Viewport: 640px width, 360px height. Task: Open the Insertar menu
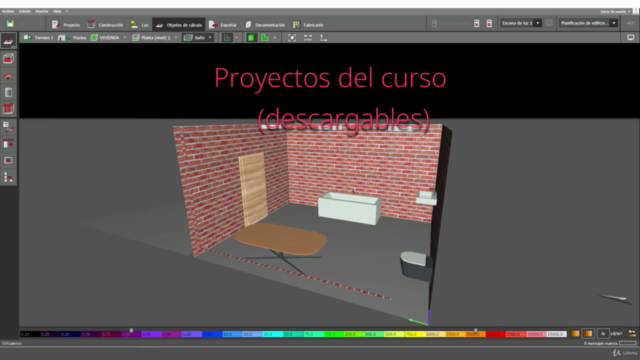point(42,11)
